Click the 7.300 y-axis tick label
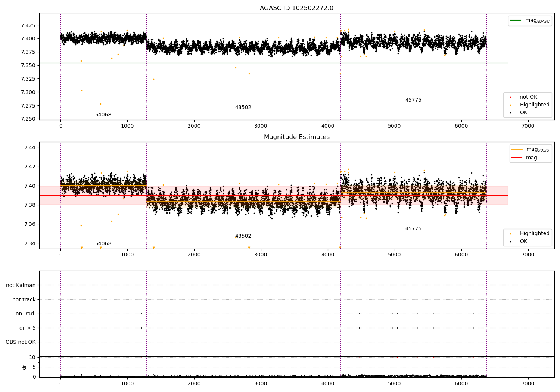 (28, 93)
